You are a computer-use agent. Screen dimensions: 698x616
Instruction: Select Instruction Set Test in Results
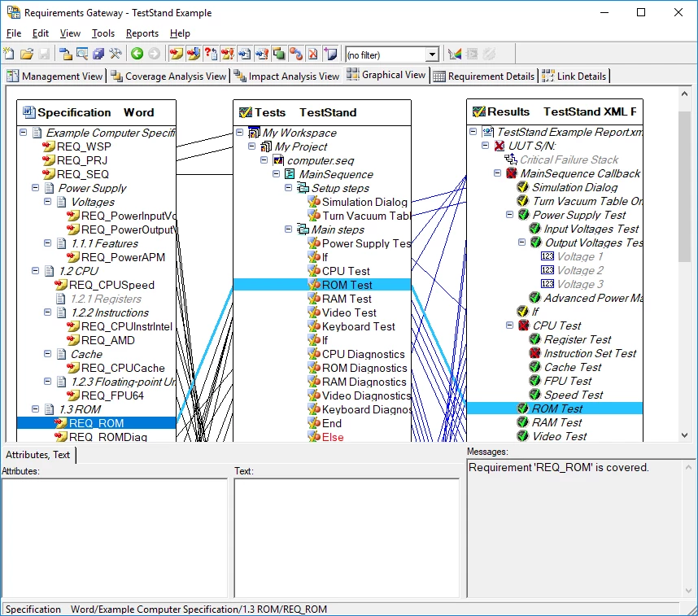pos(591,353)
